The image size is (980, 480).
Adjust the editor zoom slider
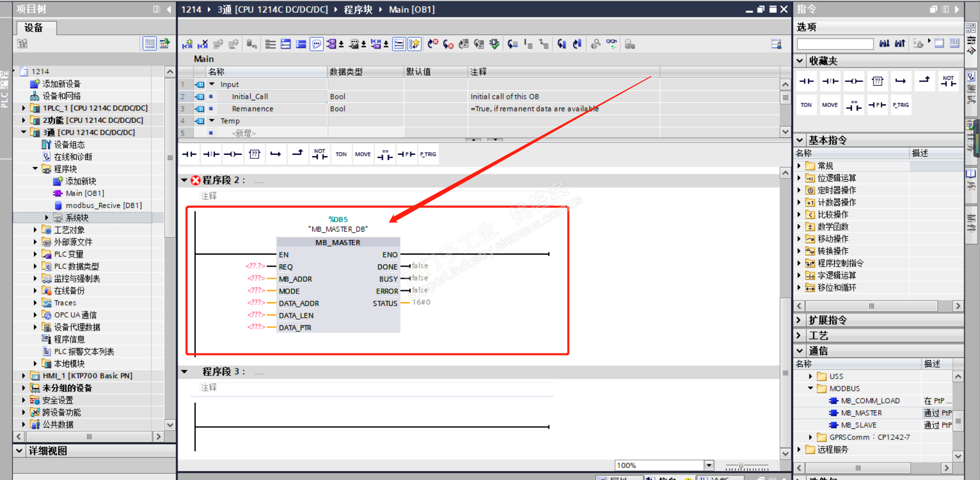click(741, 466)
